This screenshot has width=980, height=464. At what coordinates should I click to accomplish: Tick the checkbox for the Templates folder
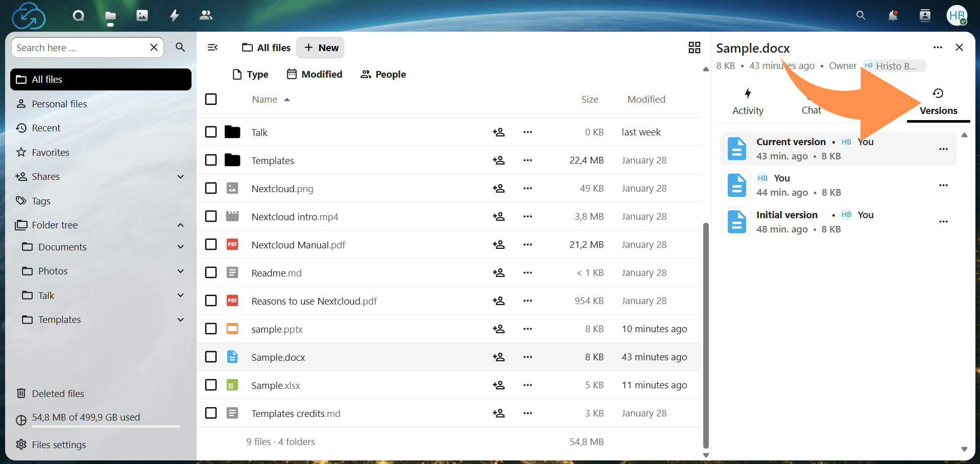click(x=211, y=160)
